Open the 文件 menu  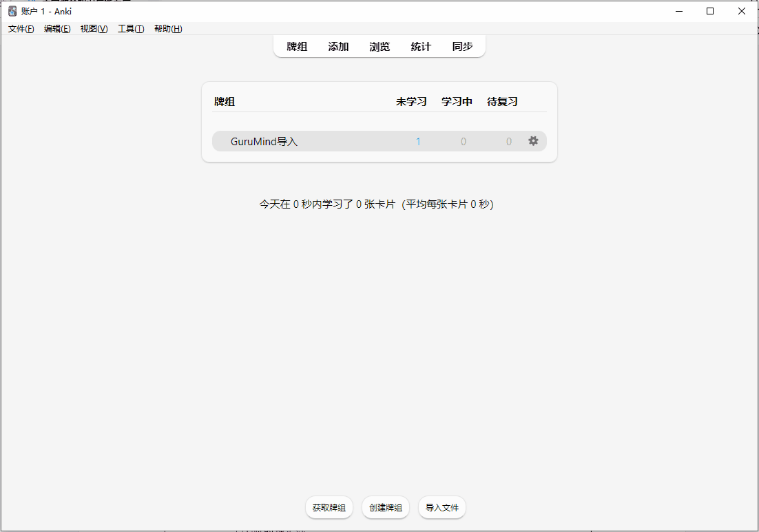[21, 29]
